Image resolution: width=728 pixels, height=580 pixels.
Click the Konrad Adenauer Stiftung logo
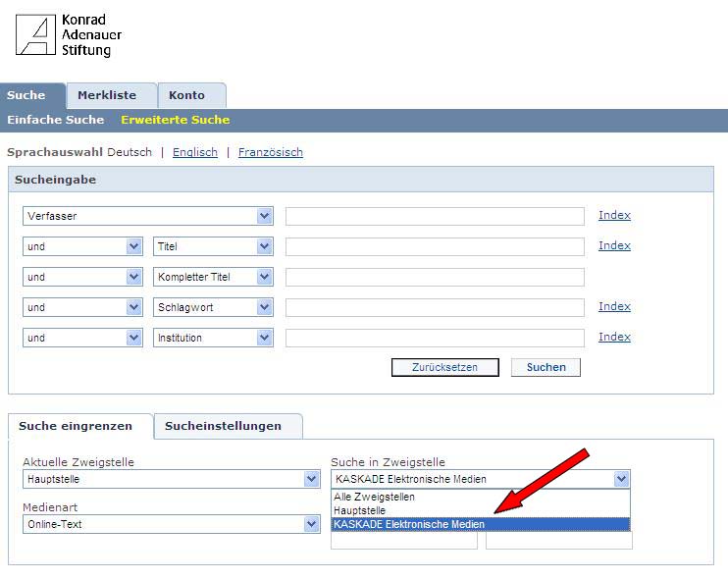point(69,34)
